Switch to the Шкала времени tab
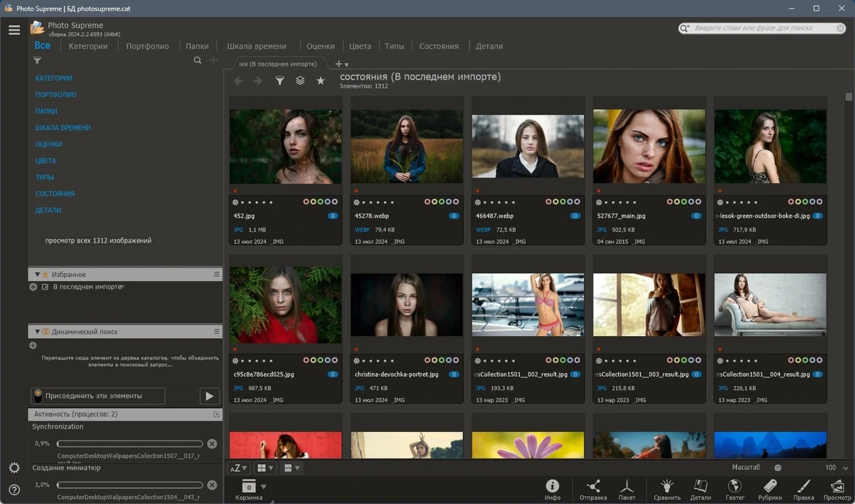 tap(256, 46)
